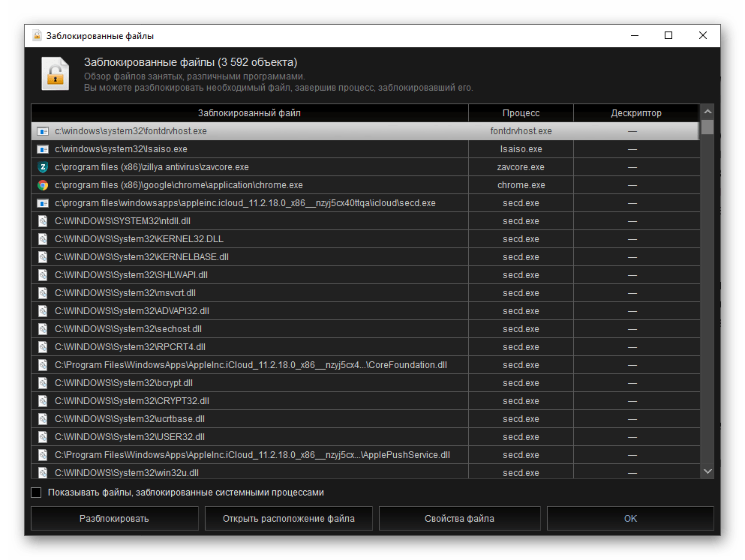Click the DLL icon beside ntdll.dll
Viewport: 745px width, 560px height.
click(x=43, y=221)
